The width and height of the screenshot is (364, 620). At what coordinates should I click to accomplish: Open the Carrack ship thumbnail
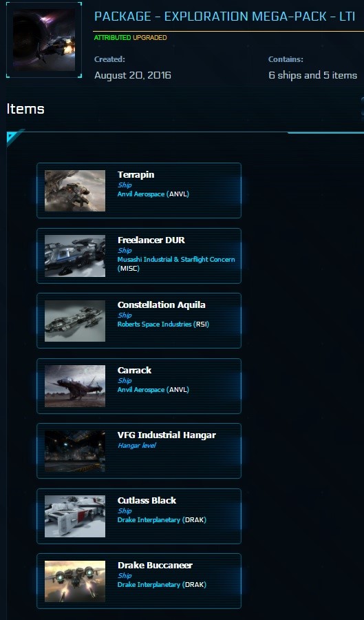75,386
